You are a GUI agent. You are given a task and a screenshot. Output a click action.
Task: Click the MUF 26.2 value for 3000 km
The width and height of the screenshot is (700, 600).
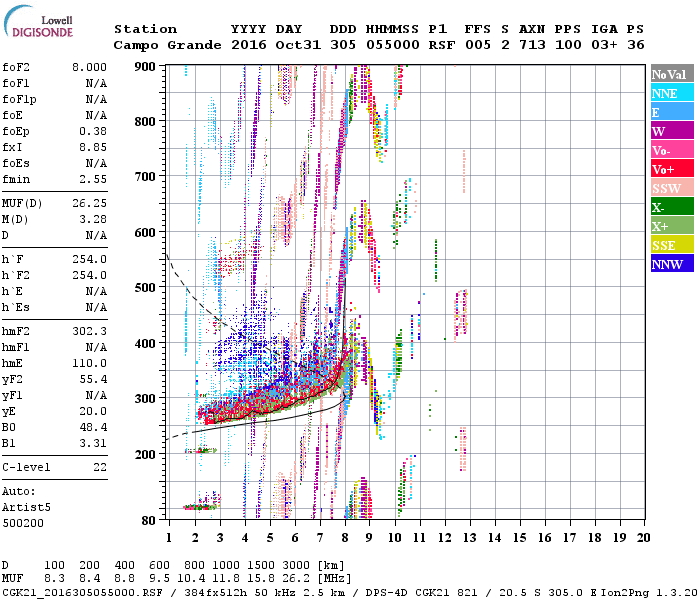[x=296, y=579]
